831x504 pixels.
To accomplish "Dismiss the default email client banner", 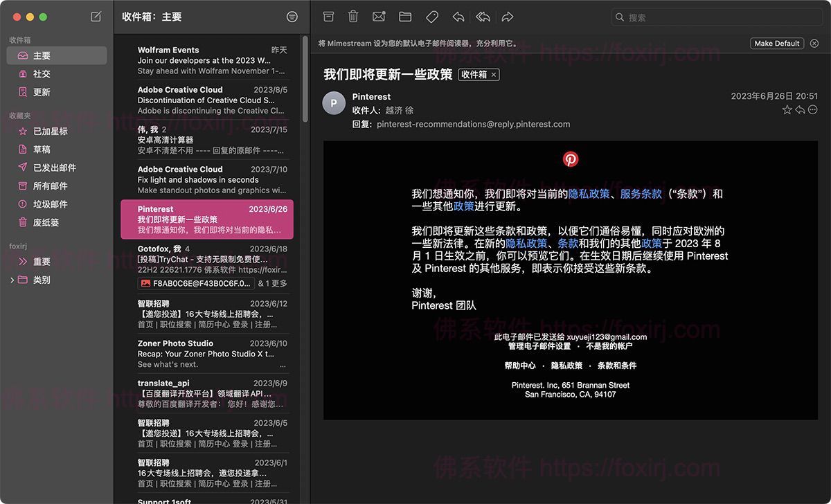I will (814, 42).
